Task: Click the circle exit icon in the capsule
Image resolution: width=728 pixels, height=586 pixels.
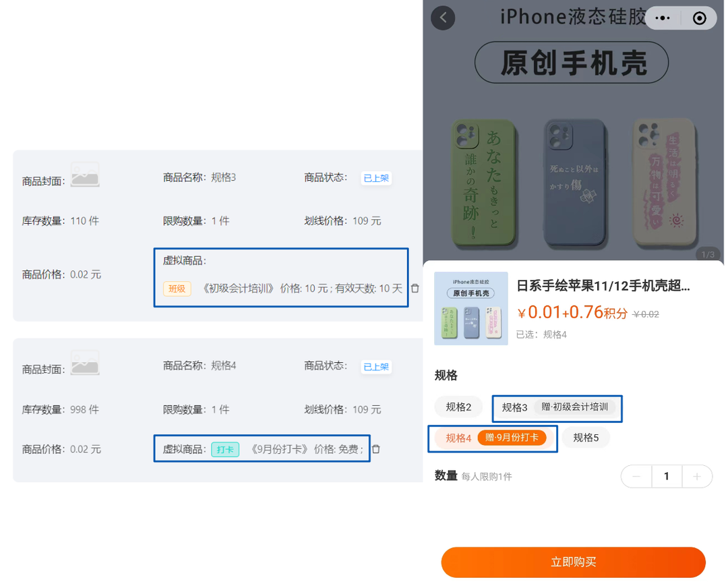Action: [x=698, y=18]
